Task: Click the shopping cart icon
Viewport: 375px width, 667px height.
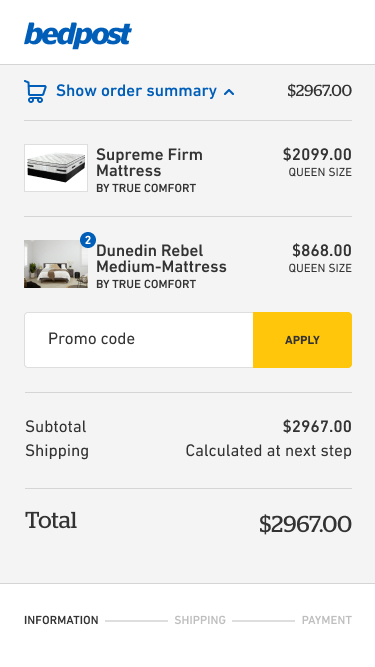Action: (x=35, y=91)
